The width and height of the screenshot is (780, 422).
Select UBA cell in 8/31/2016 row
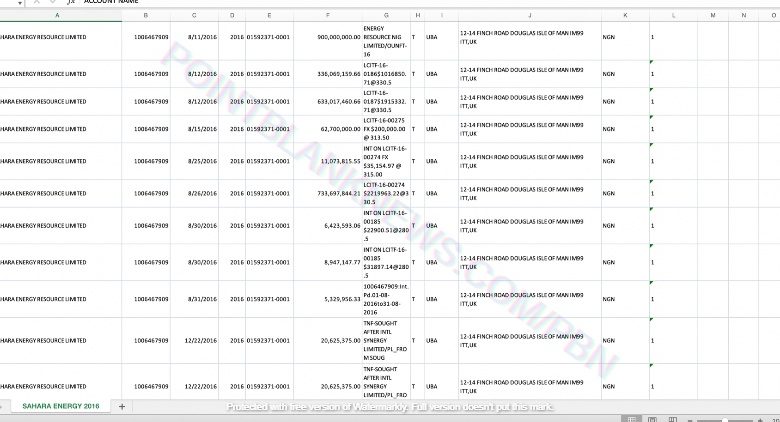[x=441, y=299]
